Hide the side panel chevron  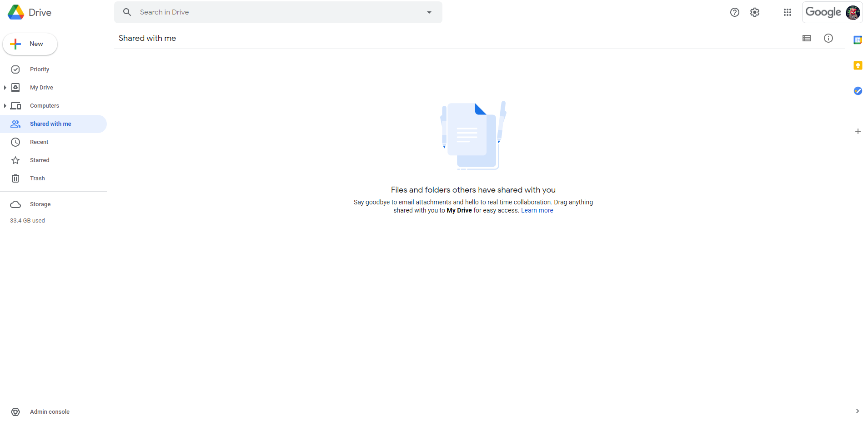pyautogui.click(x=858, y=411)
